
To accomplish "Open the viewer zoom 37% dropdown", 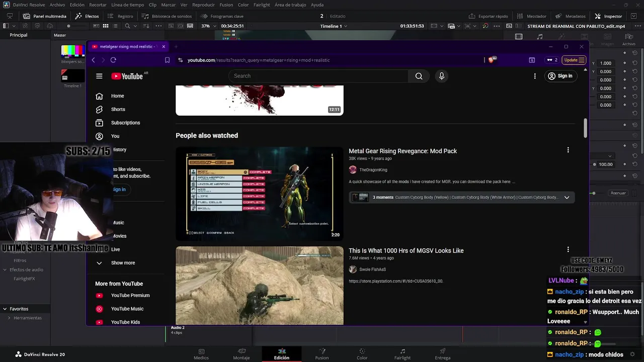I will pyautogui.click(x=208, y=26).
